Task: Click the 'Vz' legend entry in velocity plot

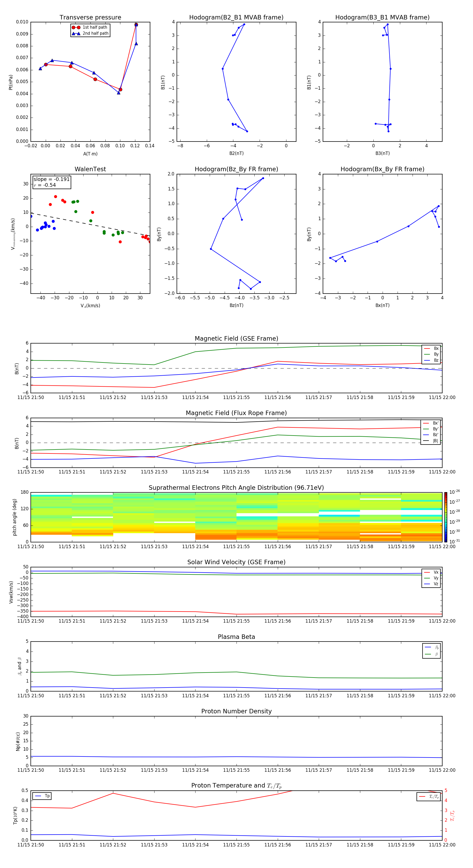Action: coord(431,584)
